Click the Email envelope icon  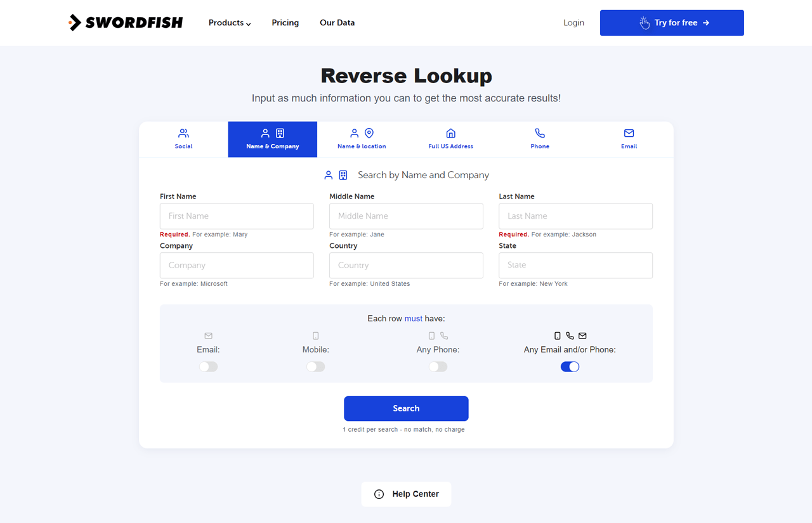point(629,133)
